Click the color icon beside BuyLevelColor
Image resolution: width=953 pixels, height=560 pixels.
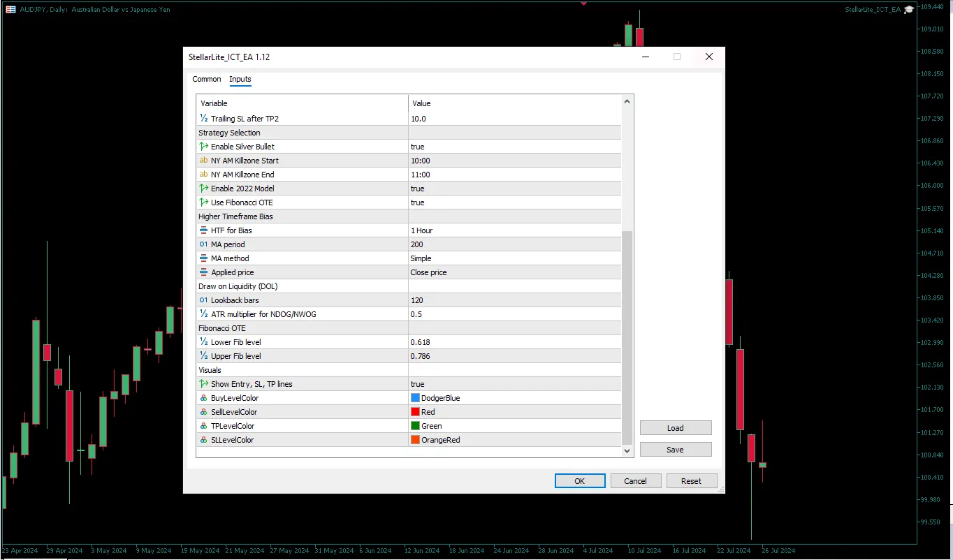(204, 398)
